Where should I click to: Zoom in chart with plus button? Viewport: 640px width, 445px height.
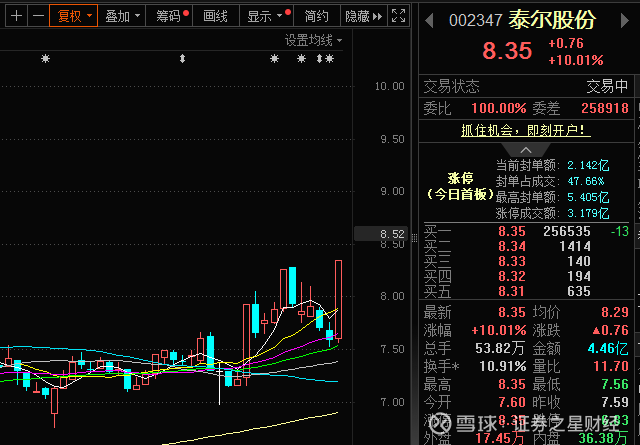click(16, 16)
